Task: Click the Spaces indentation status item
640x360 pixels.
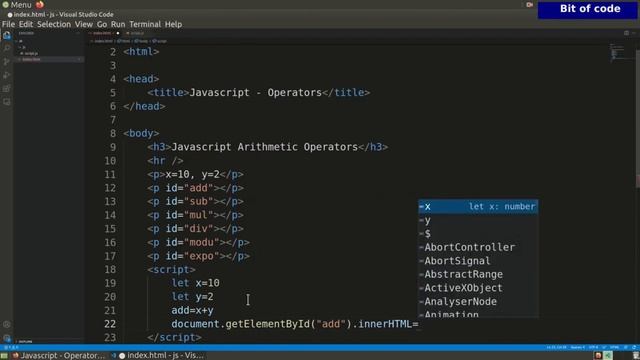Action: pyautogui.click(x=578, y=347)
